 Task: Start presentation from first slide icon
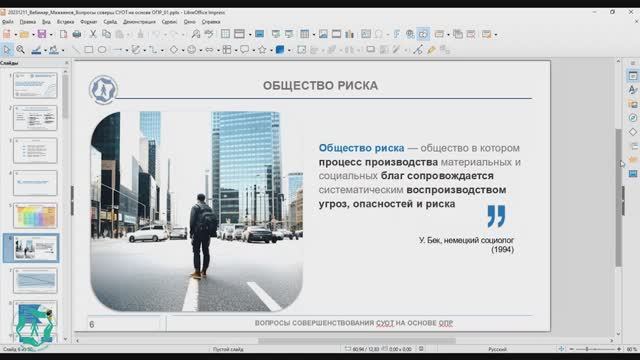(276, 34)
